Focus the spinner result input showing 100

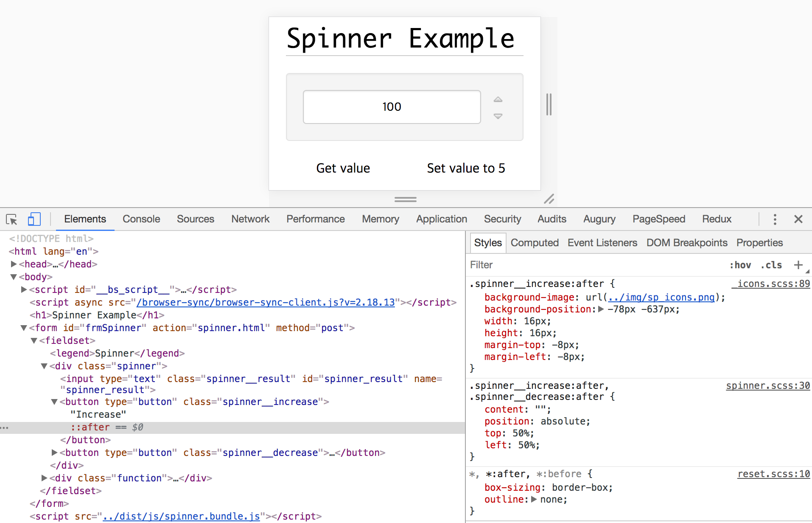(392, 107)
